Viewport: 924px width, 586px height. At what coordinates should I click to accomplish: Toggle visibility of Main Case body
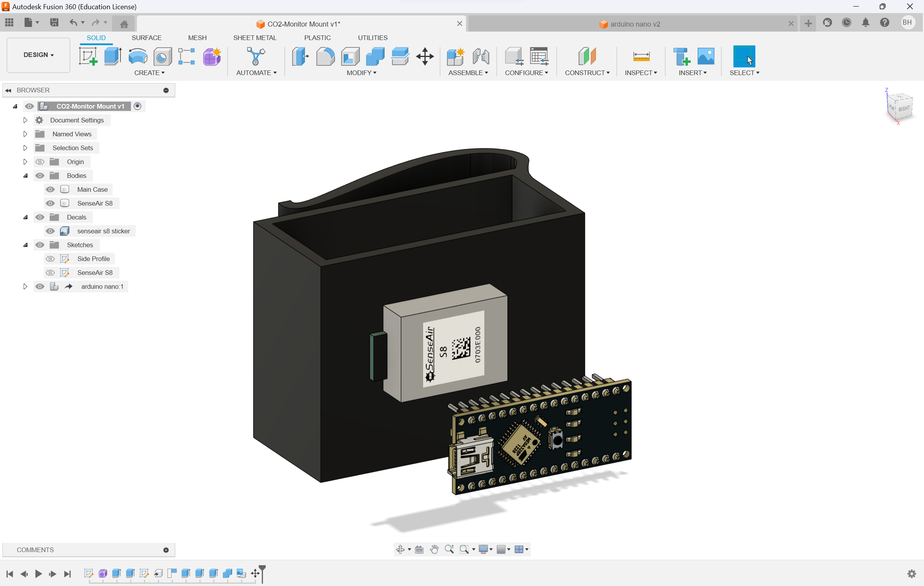pos(51,189)
